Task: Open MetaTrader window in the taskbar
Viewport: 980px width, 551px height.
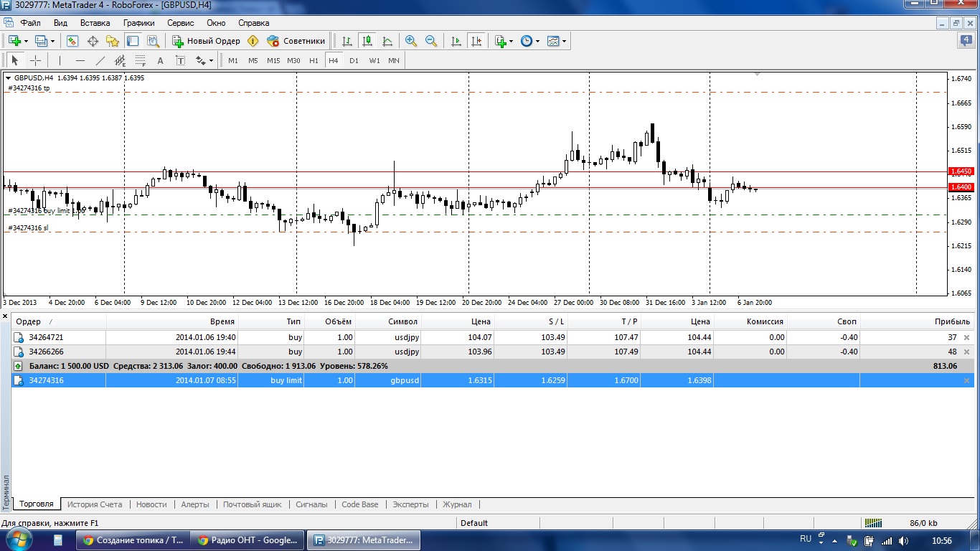Action: tap(364, 540)
